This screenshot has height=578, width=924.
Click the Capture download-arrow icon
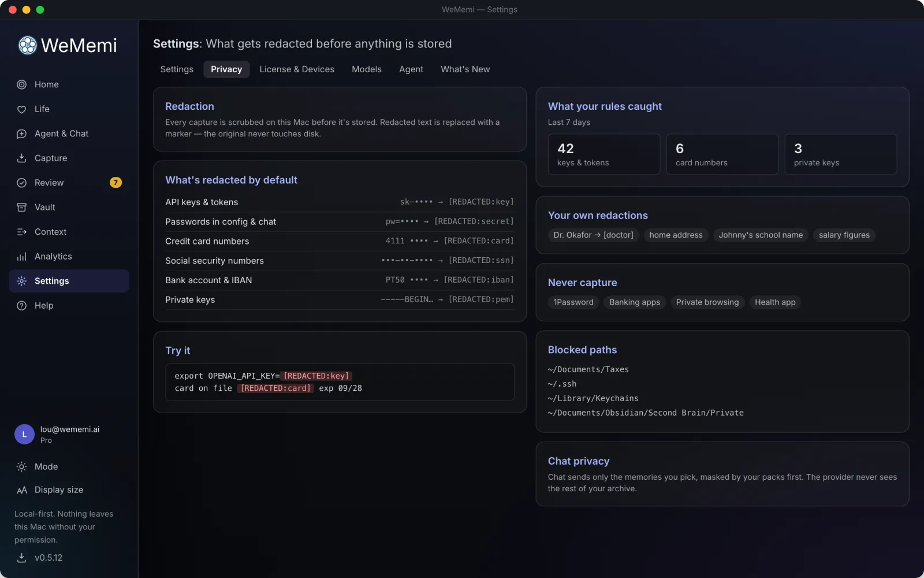click(x=21, y=158)
